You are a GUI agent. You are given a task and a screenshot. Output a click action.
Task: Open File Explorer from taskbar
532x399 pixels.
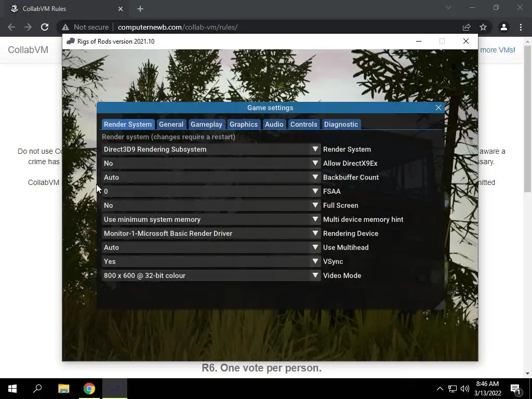point(63,389)
